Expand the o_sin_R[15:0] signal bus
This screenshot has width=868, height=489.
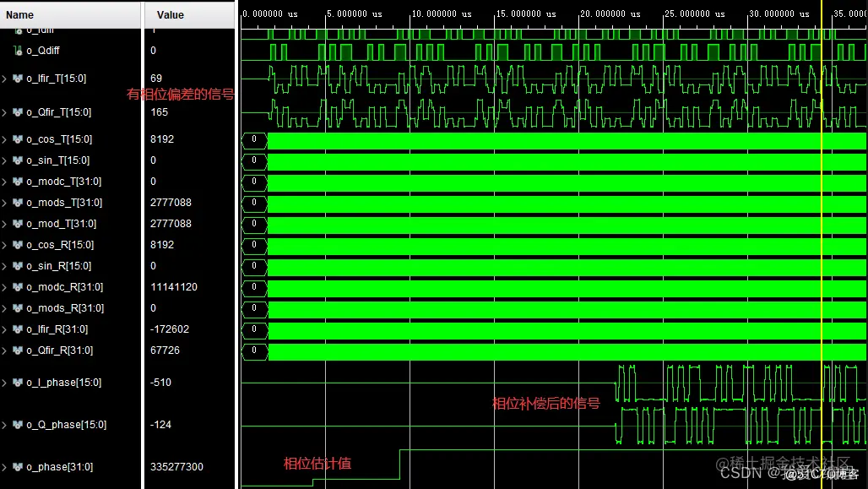click(x=4, y=266)
